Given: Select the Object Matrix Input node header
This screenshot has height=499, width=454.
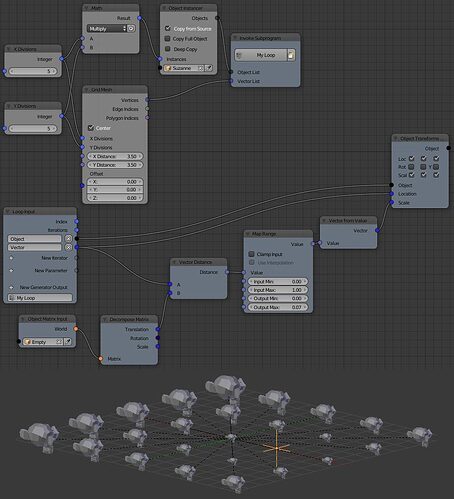Looking at the screenshot, I should tap(47, 319).
